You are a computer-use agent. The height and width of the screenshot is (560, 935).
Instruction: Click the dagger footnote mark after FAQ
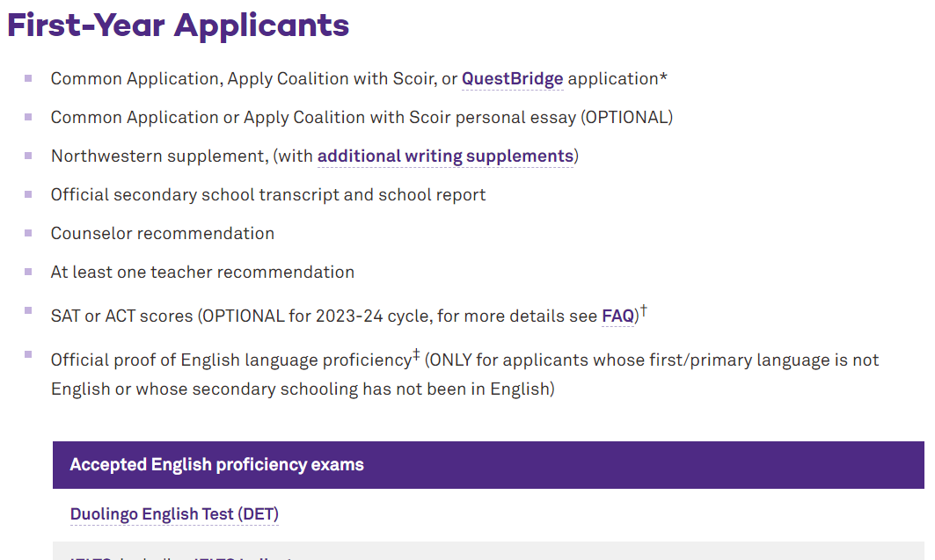point(644,309)
